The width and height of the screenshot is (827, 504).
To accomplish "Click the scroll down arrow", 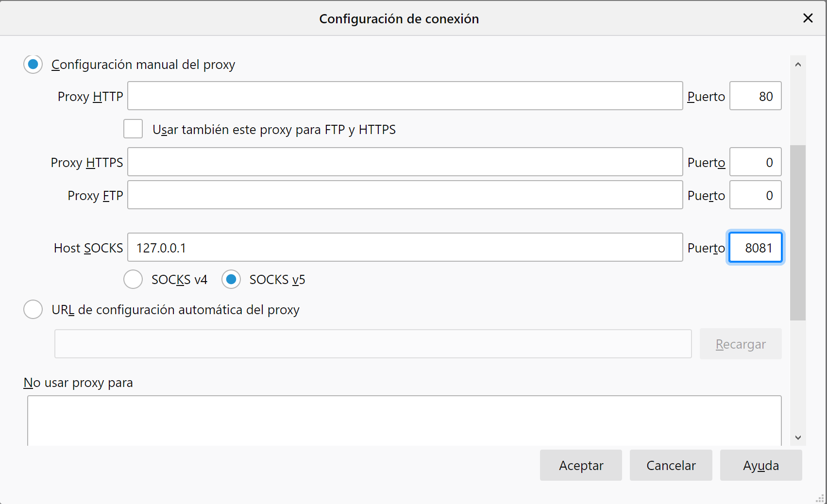I will pyautogui.click(x=798, y=437).
